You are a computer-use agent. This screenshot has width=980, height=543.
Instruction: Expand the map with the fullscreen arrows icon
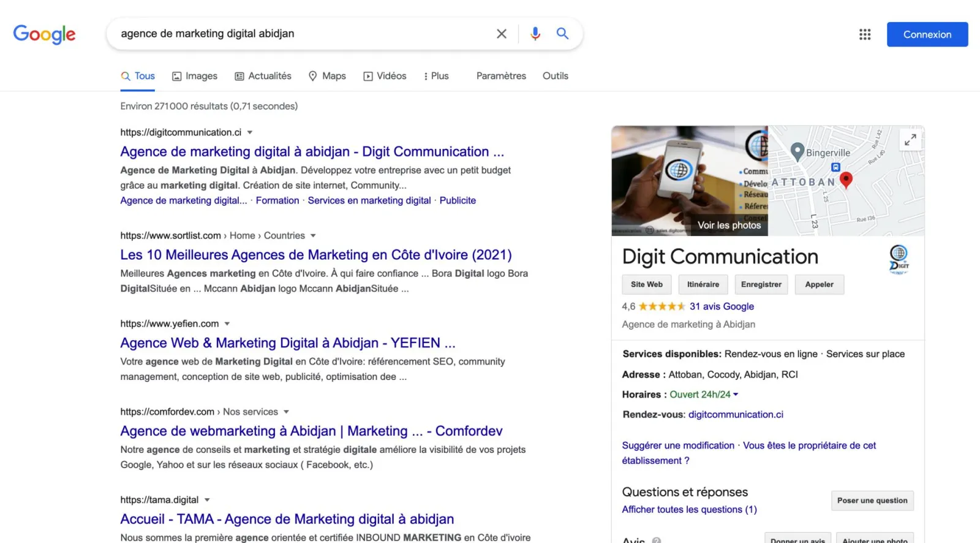click(x=910, y=140)
